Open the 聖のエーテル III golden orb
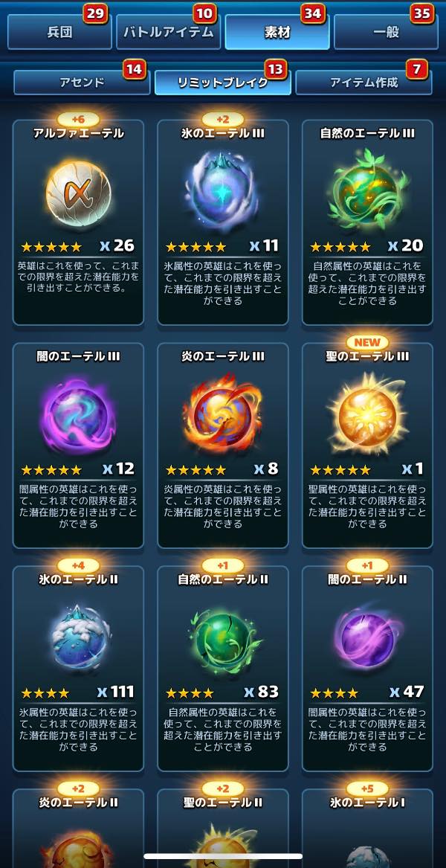The height and width of the screenshot is (868, 446). click(367, 414)
